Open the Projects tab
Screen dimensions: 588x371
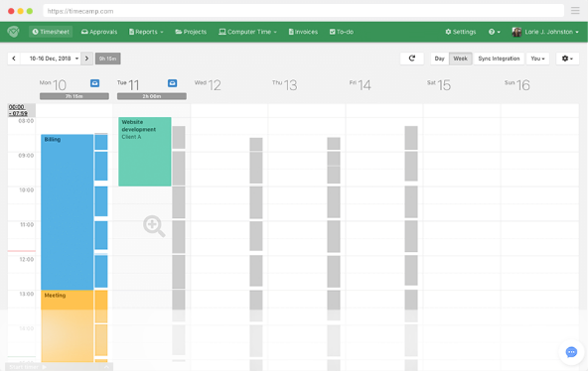(191, 32)
